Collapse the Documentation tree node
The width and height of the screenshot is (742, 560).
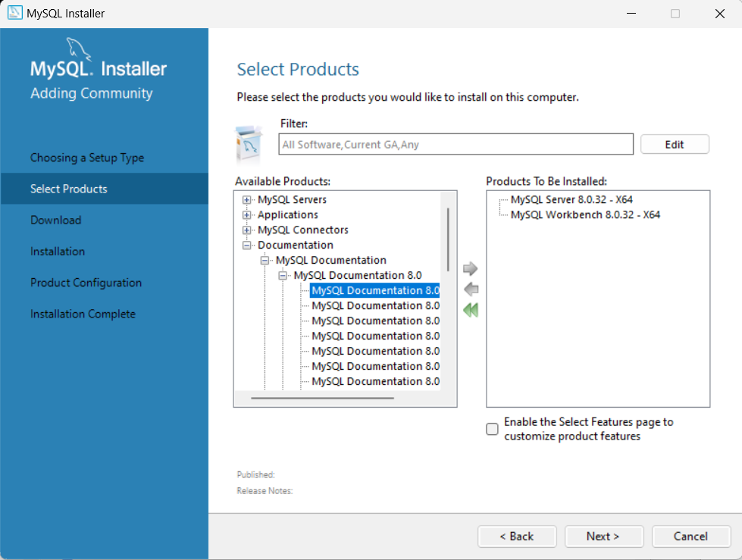point(246,246)
